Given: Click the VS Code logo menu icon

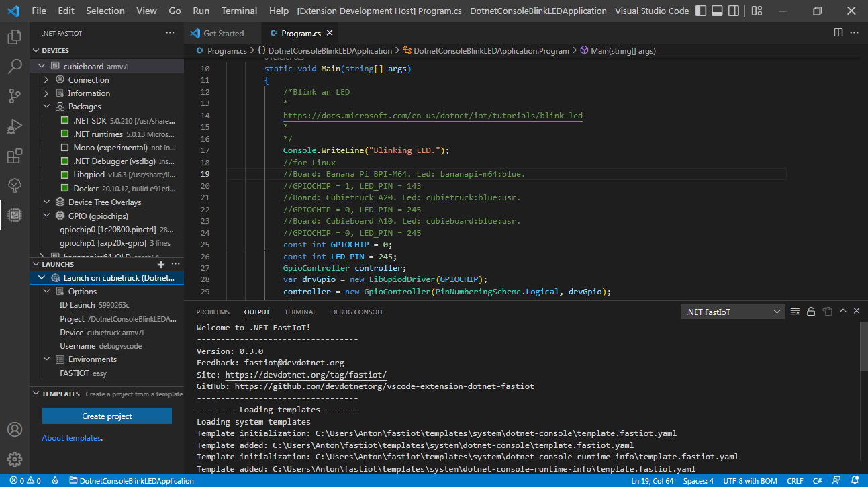Looking at the screenshot, I should click(13, 11).
